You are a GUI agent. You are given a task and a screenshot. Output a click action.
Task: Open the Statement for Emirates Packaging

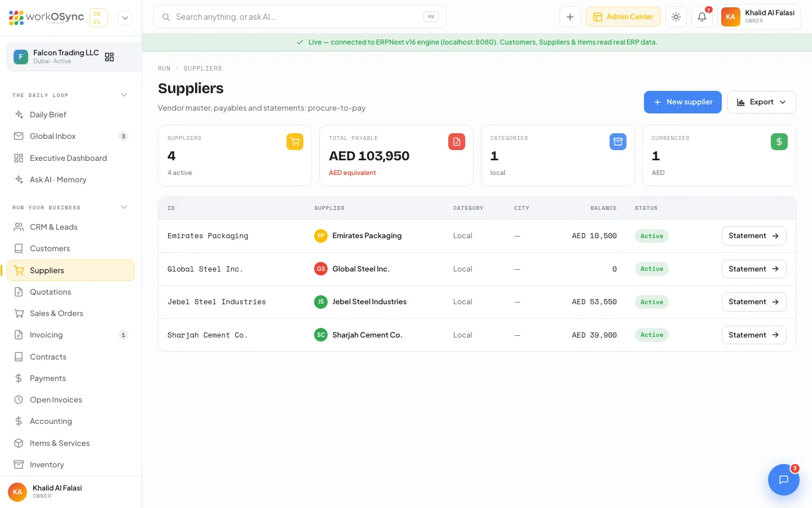(x=754, y=236)
